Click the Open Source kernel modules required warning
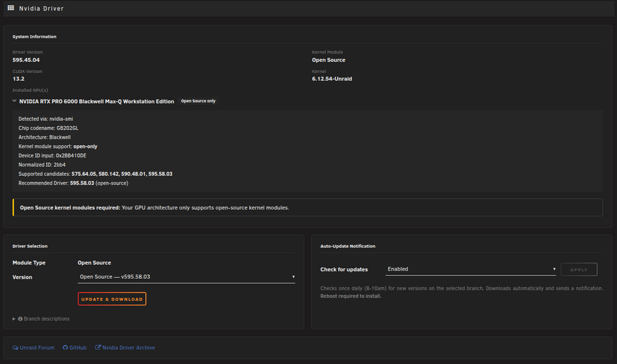Screen dimensions: 617x364 308,207
